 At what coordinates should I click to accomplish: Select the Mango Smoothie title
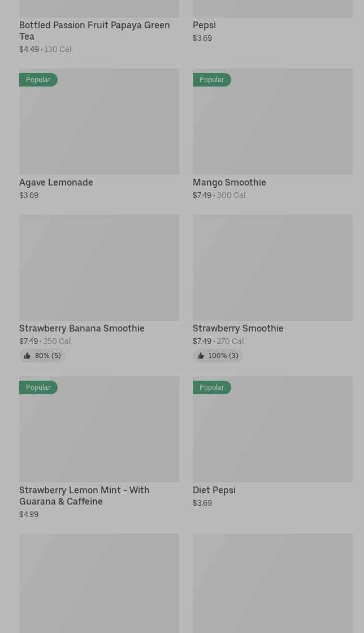pyautogui.click(x=229, y=182)
